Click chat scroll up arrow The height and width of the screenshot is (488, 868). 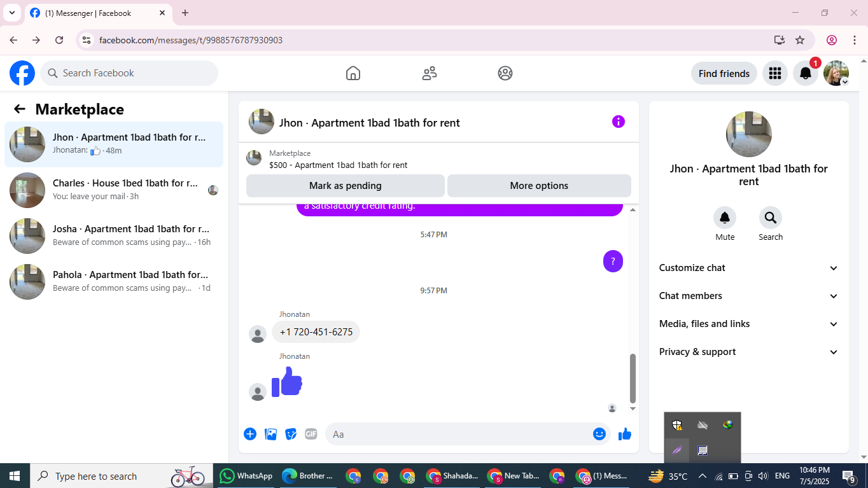[x=633, y=210]
